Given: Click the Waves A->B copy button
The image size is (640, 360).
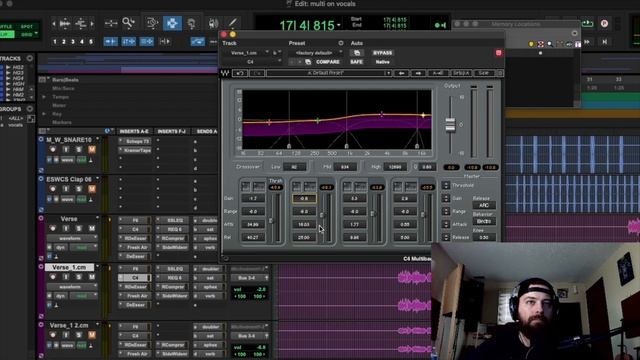Looking at the screenshot, I should (x=438, y=73).
